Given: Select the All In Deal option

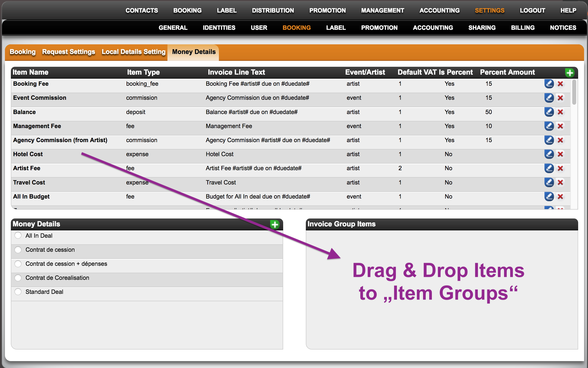Looking at the screenshot, I should click(x=18, y=235).
